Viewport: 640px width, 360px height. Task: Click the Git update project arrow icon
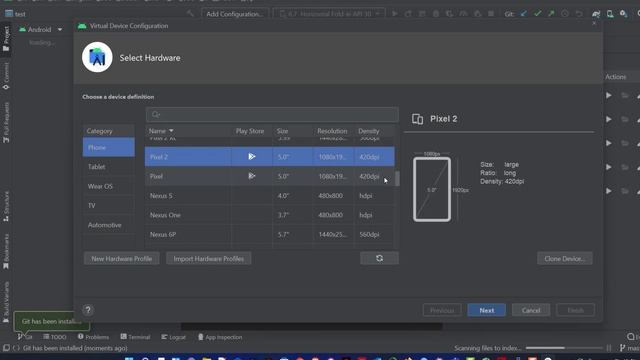[x=524, y=14]
